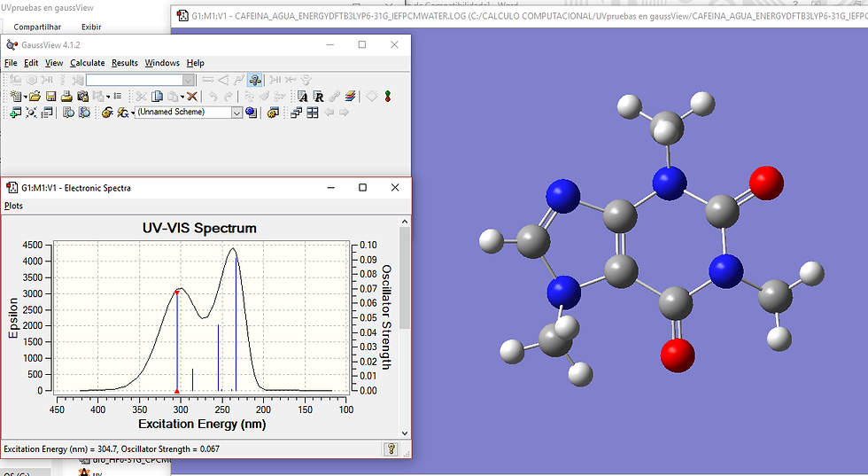Click the Redo arrow icon
This screenshot has width=868, height=476.
tap(229, 97)
